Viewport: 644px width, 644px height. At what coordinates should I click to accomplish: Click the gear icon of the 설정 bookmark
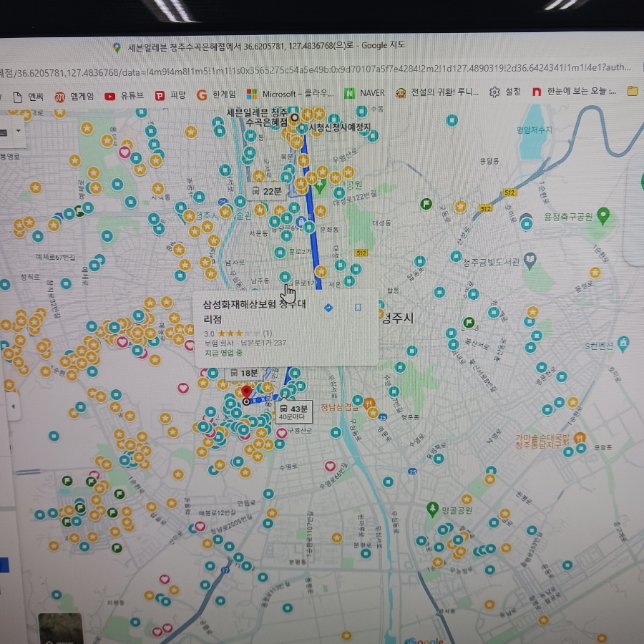click(x=494, y=92)
